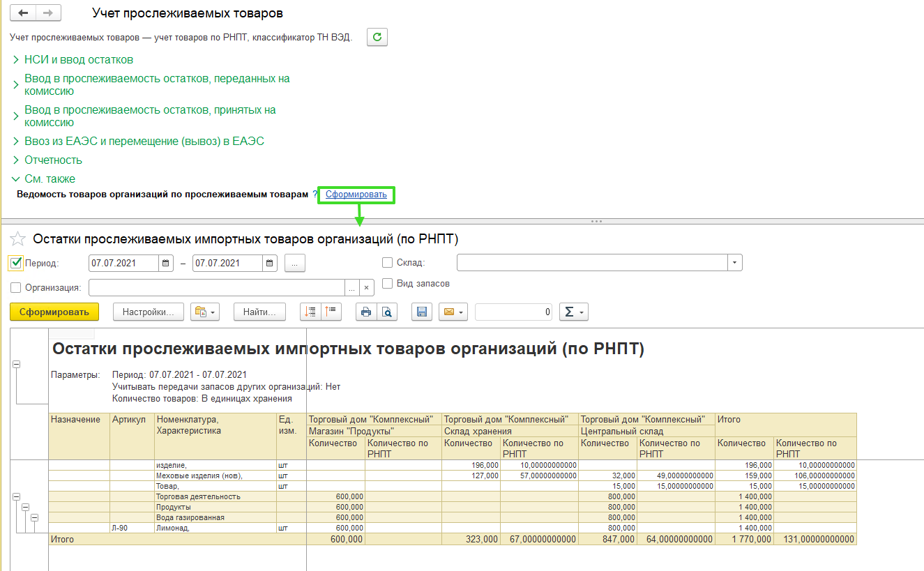Open the Настройки... button
This screenshot has width=924, height=571.
coord(148,312)
